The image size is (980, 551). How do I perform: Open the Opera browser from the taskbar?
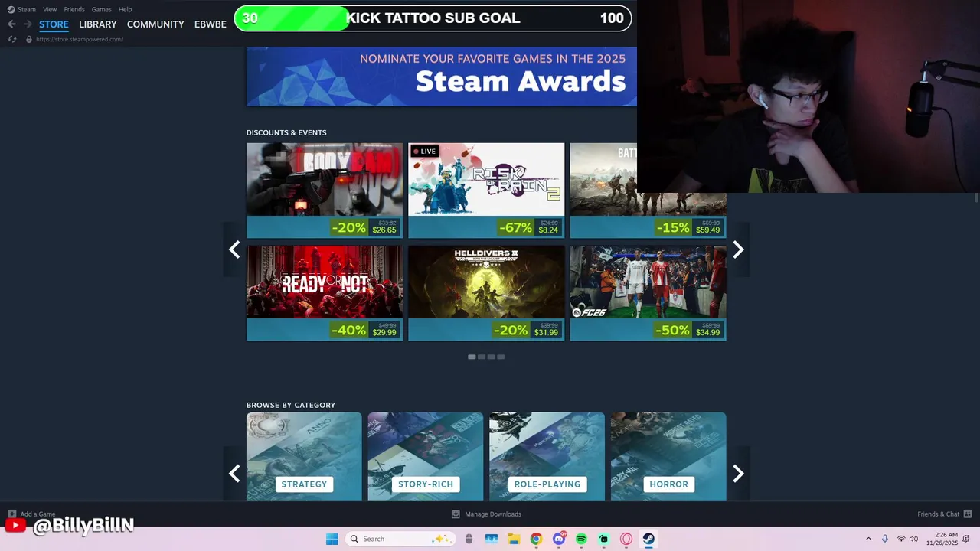coord(626,539)
